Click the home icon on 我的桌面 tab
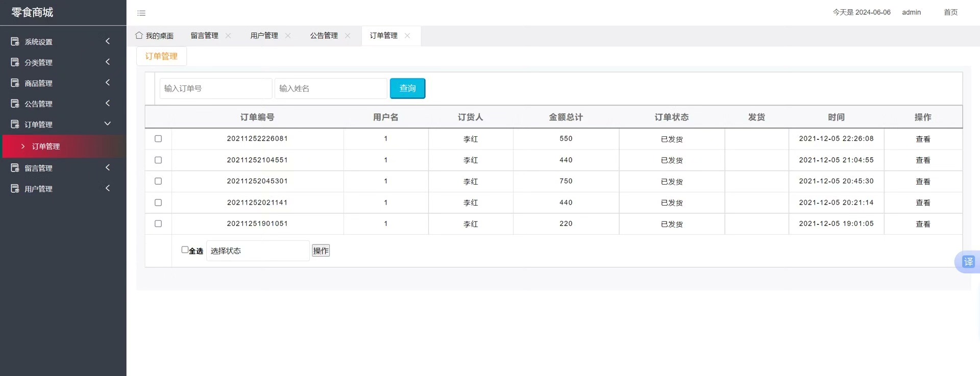This screenshot has width=980, height=376. [139, 35]
